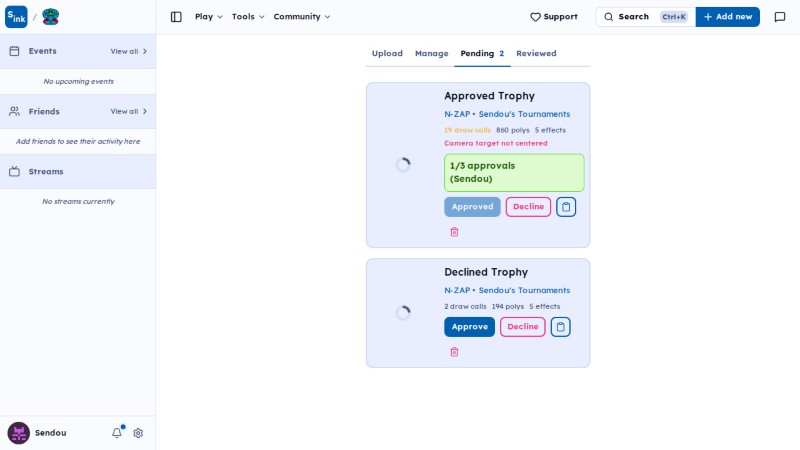The width and height of the screenshot is (800, 450).
Task: Open the chat bubble icon
Action: 780,17
